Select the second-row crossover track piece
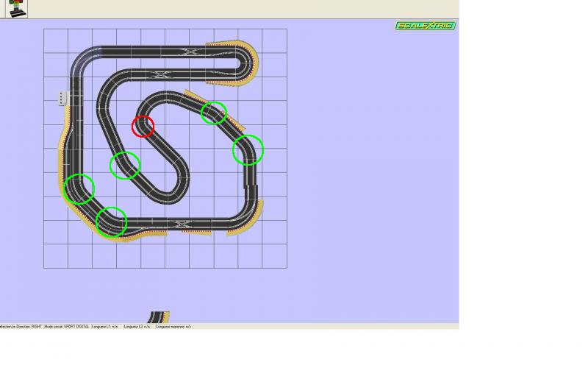The width and height of the screenshot is (588, 368). 159,75
